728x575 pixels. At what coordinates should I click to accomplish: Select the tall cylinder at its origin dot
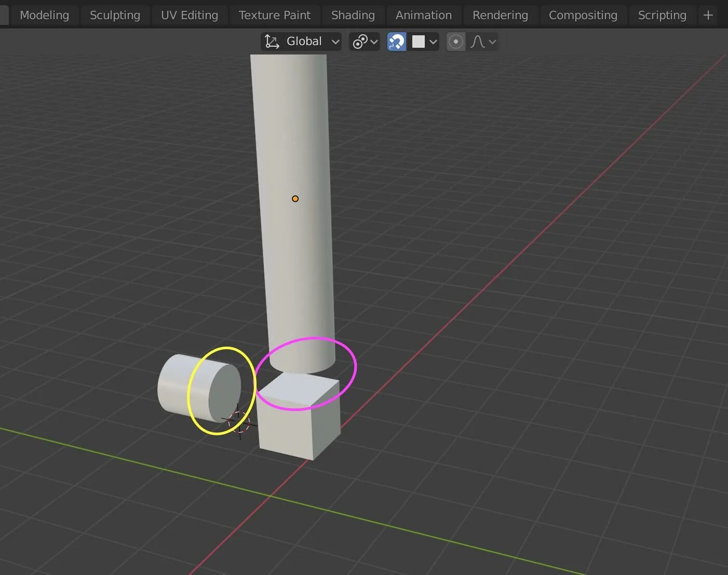[295, 199]
